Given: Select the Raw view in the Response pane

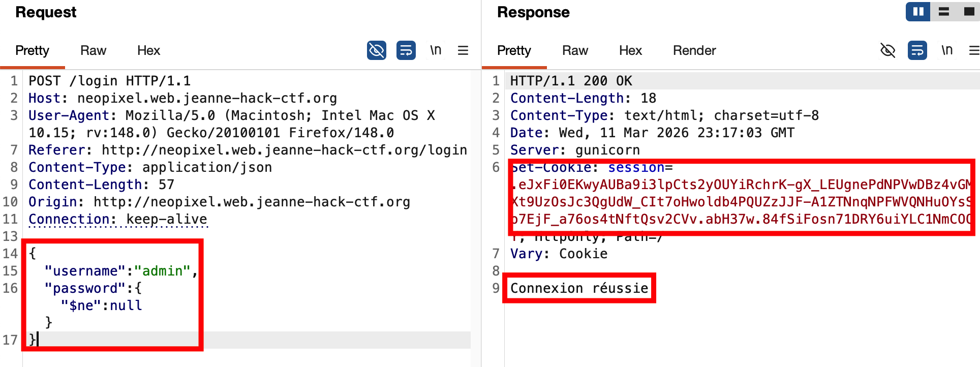Looking at the screenshot, I should click(575, 50).
